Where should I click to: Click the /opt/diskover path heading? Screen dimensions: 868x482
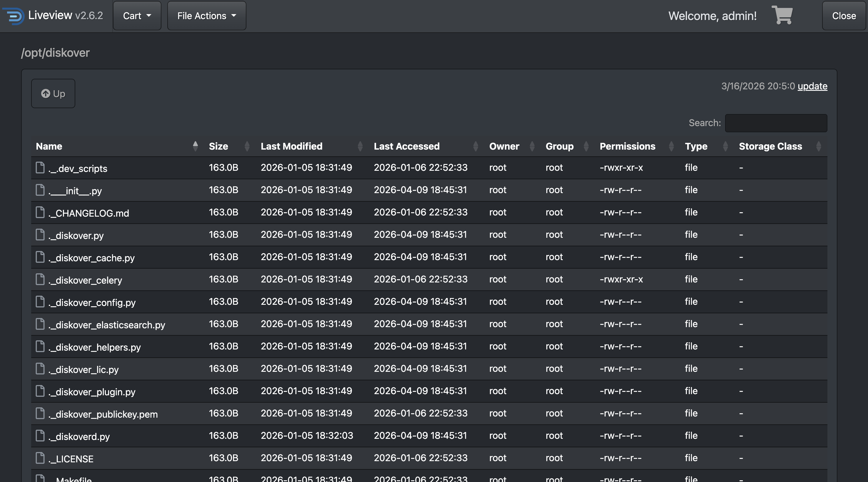pyautogui.click(x=55, y=53)
